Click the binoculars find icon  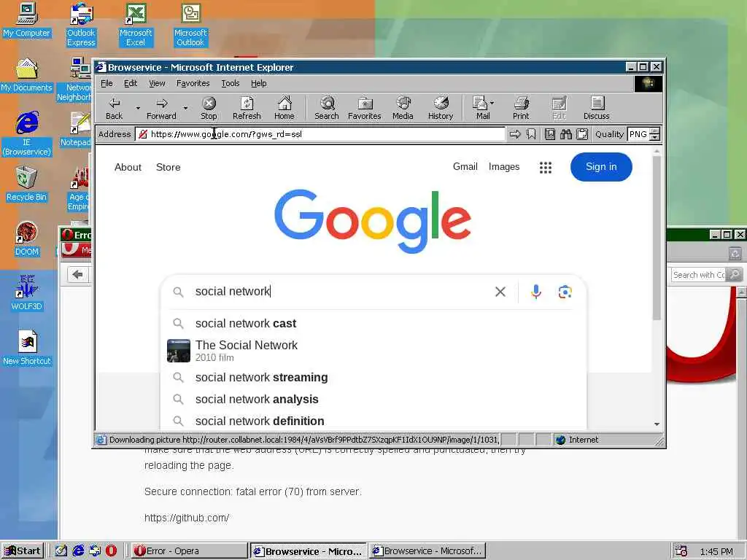[x=566, y=134]
